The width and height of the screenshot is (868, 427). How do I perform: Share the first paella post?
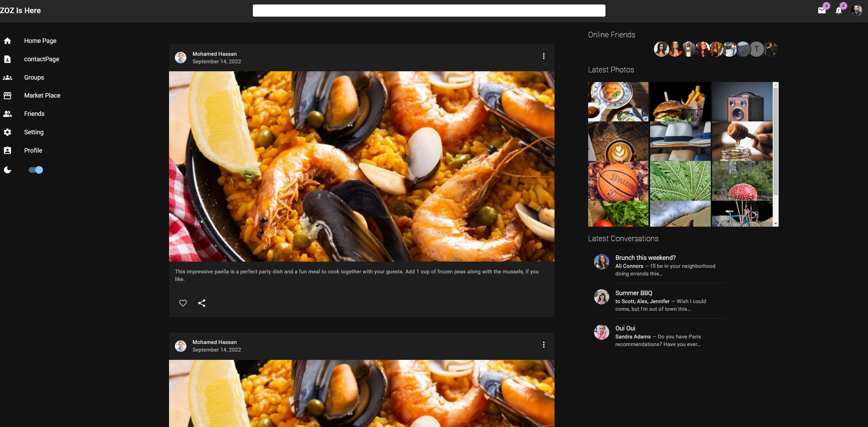click(202, 303)
